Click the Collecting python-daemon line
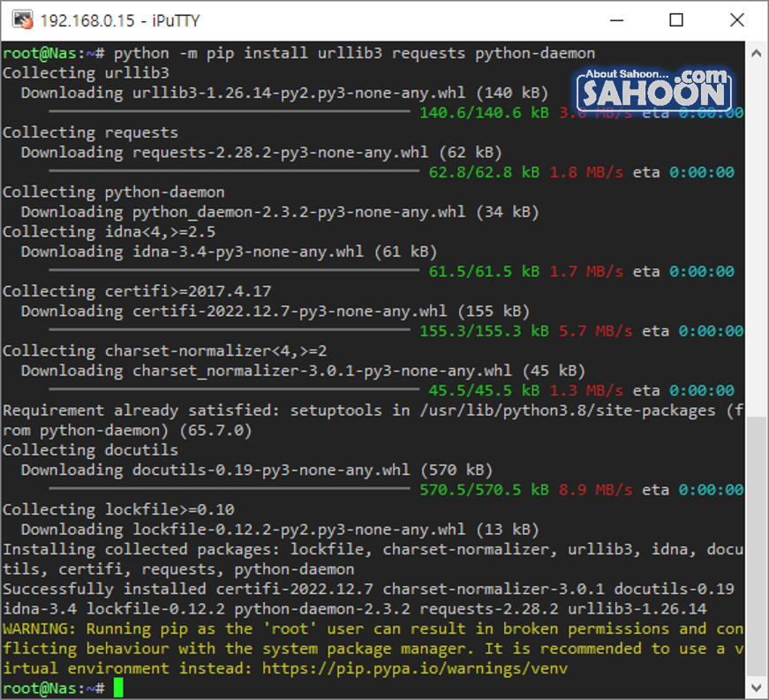 [114, 192]
